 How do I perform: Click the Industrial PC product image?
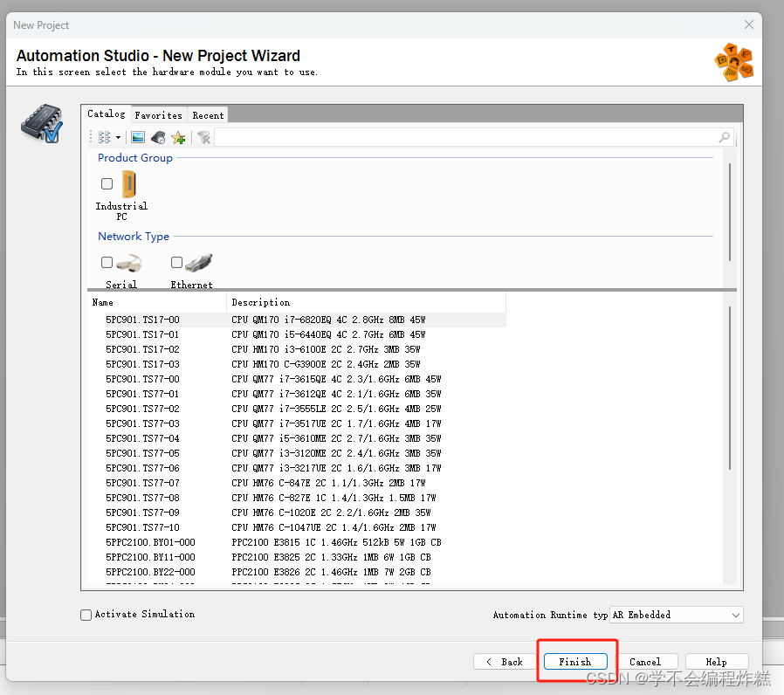129,183
